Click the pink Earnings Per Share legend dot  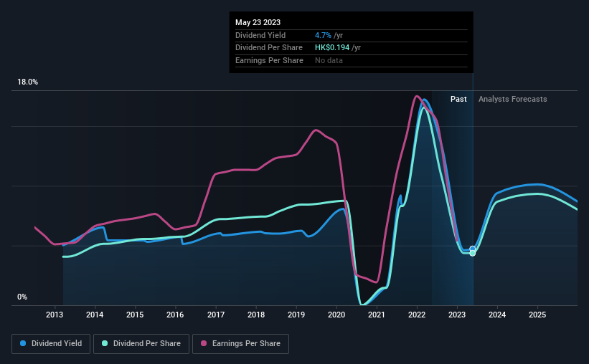[x=204, y=343]
